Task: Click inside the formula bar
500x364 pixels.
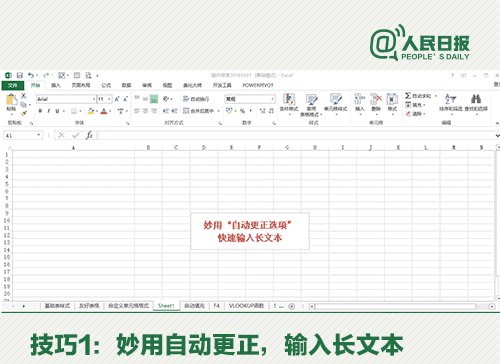Action: 296,135
